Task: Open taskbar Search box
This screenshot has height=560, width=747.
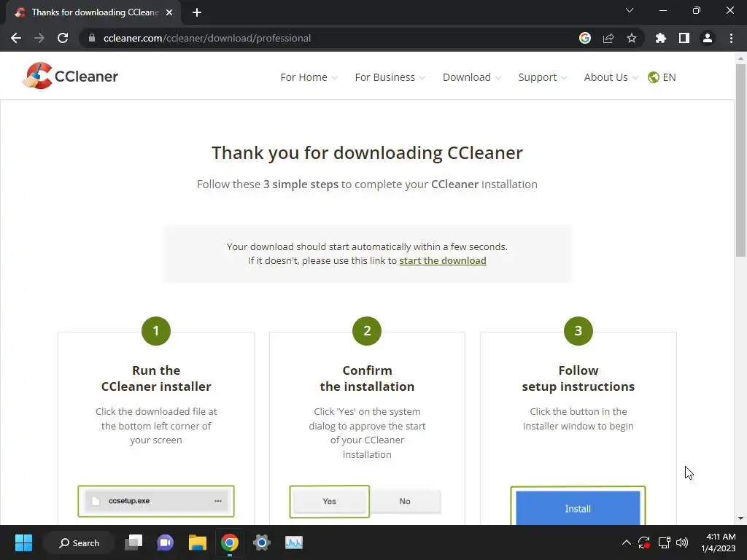Action: pos(79,542)
